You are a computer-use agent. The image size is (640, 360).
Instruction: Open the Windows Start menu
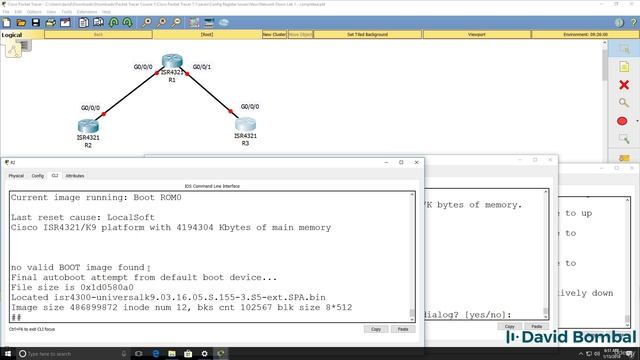(8, 353)
